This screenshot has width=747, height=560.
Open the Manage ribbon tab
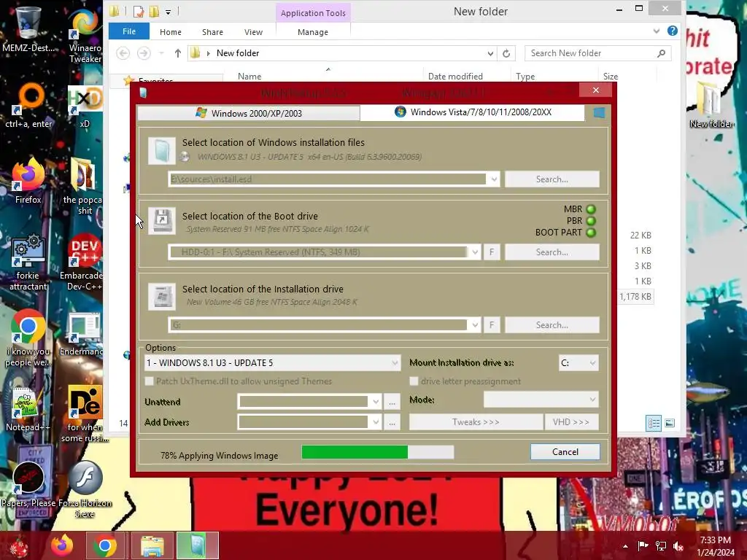click(x=312, y=32)
